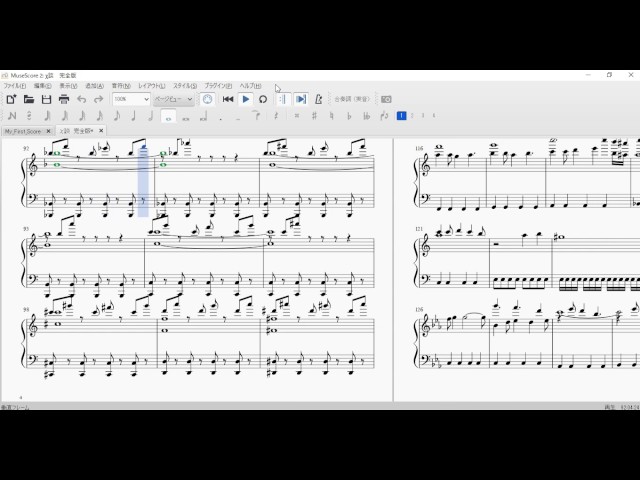Screen dimensions: 640x480
Task: Select the quarter note duration
Action: pyautogui.click(x=133, y=116)
